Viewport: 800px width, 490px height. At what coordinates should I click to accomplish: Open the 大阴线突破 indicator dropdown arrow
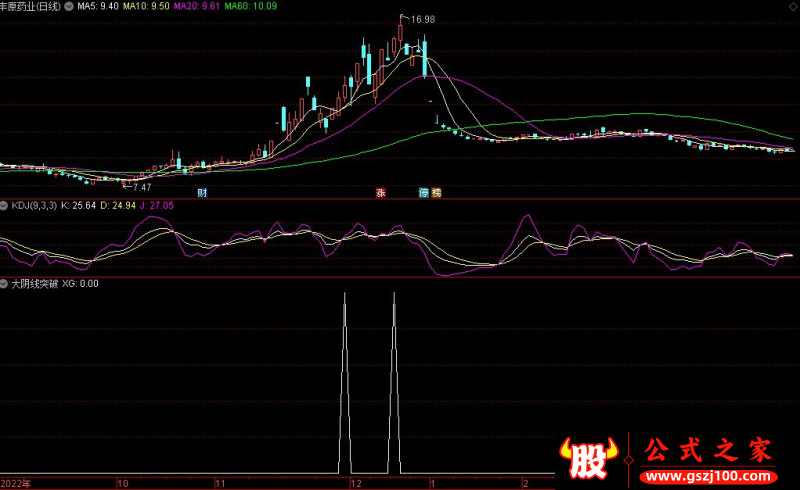tap(5, 283)
